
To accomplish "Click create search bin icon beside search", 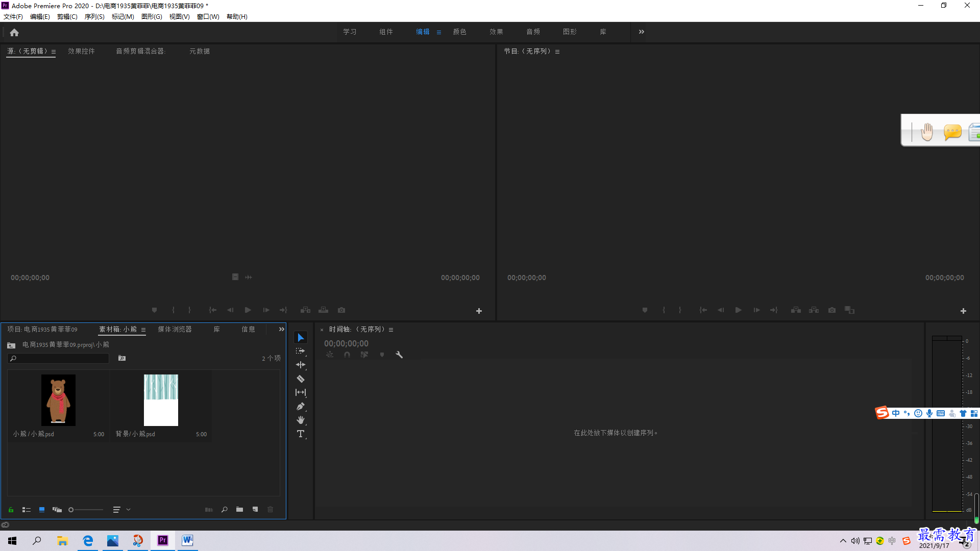I will 122,358.
